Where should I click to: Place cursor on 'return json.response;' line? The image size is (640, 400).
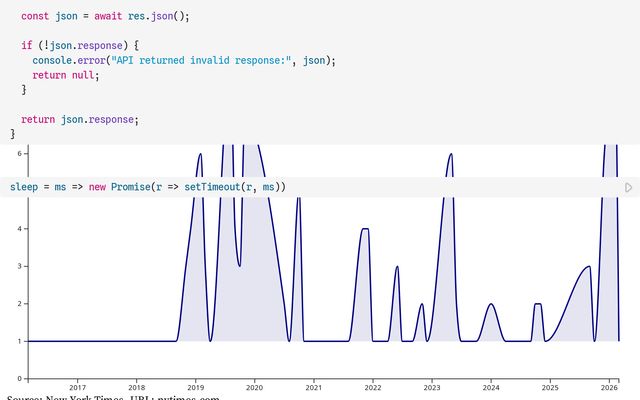(x=80, y=119)
